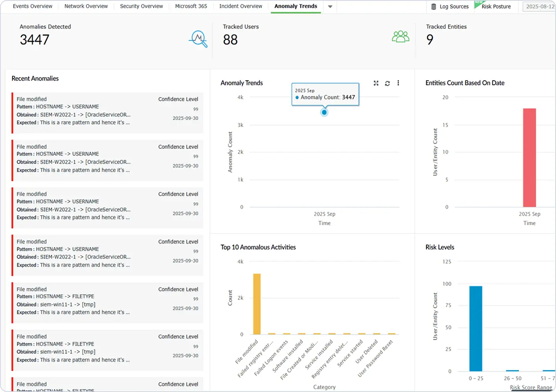
Task: Click the small 26 - 50 risk bar
Action: point(512,371)
